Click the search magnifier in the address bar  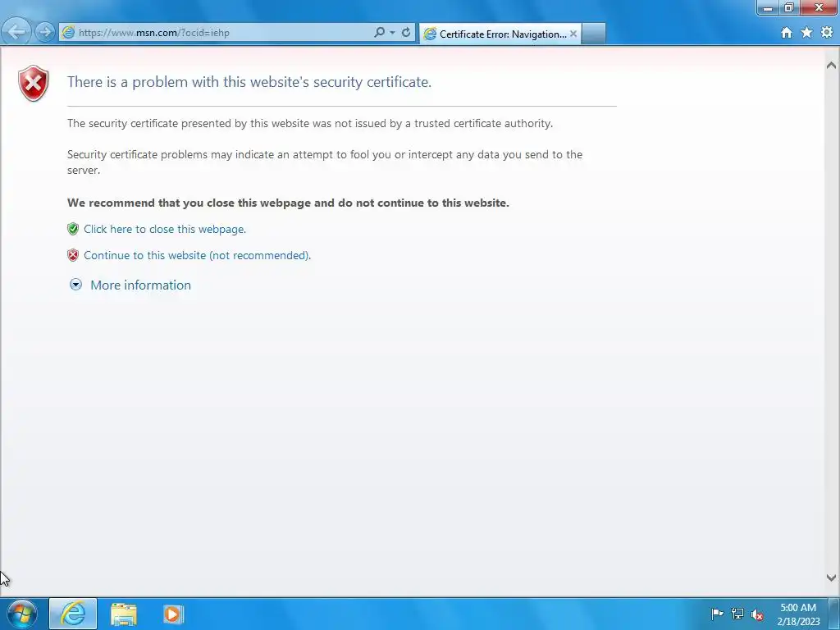[379, 32]
